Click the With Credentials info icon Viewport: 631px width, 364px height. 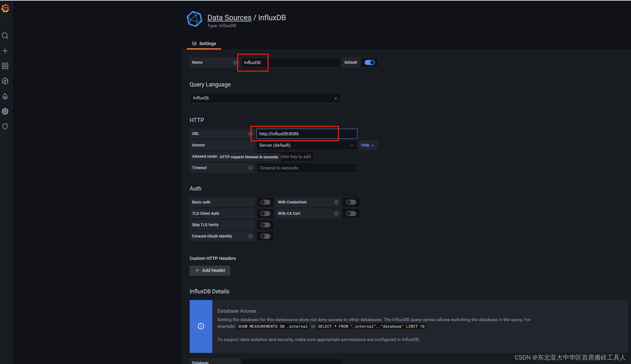click(336, 202)
